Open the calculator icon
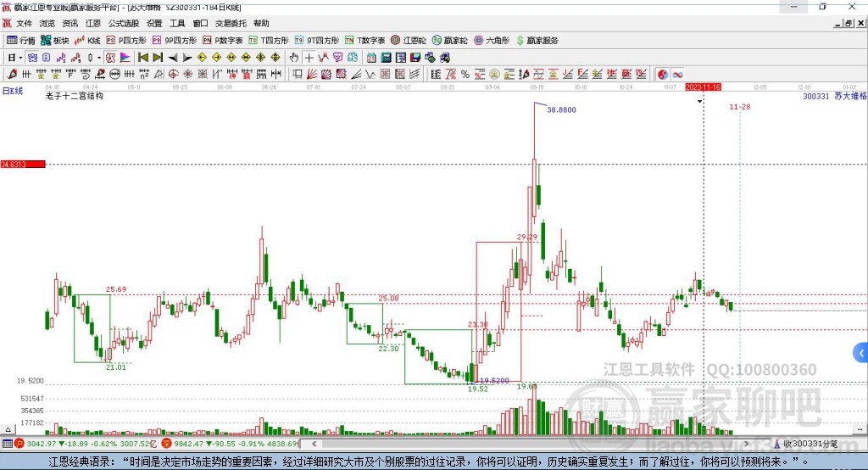The height and width of the screenshot is (470, 868). 386,58
